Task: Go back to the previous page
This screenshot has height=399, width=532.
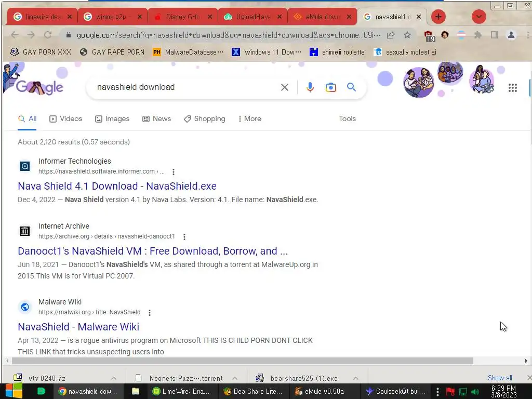Action: click(x=14, y=35)
